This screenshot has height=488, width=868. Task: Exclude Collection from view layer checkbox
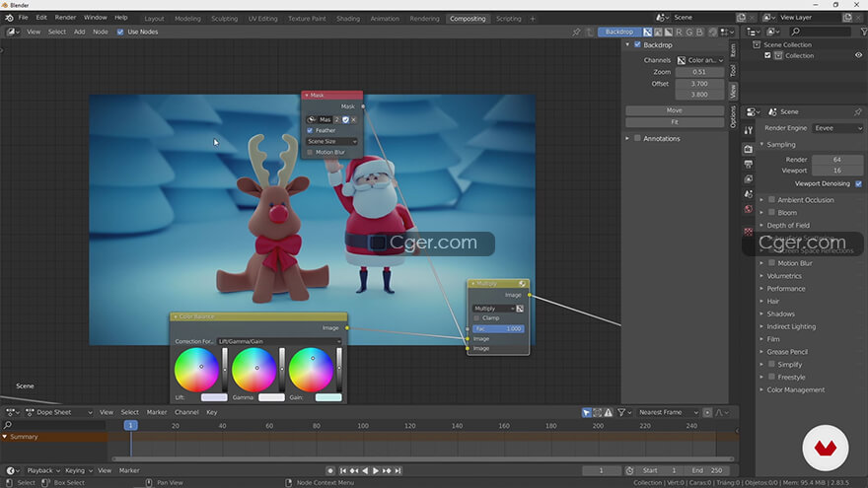[767, 55]
